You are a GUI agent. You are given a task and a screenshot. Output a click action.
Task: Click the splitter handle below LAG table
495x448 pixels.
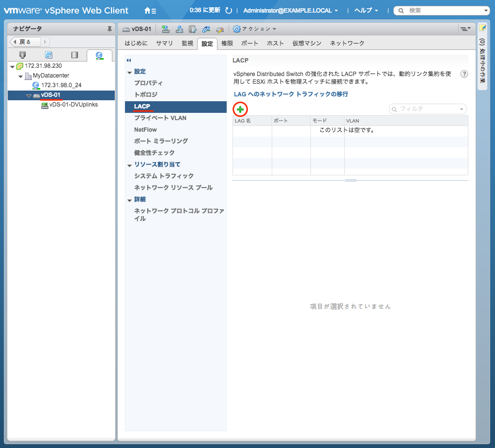click(351, 180)
